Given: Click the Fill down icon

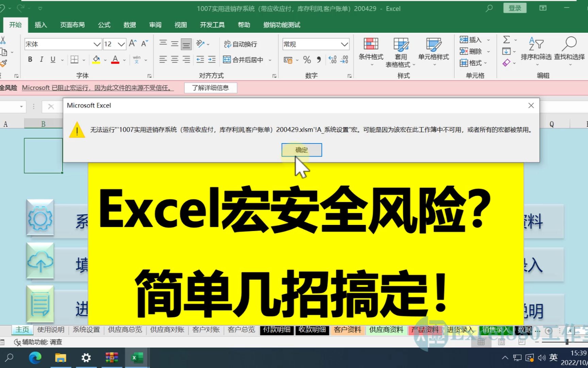Looking at the screenshot, I should click(506, 51).
